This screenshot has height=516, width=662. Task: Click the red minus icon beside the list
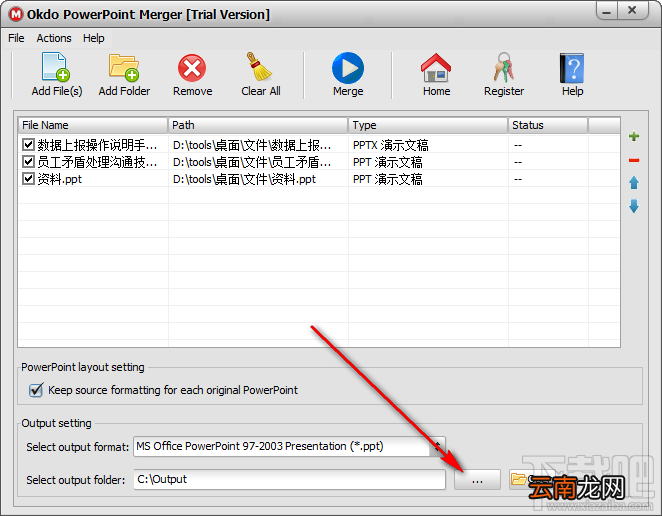click(x=634, y=160)
